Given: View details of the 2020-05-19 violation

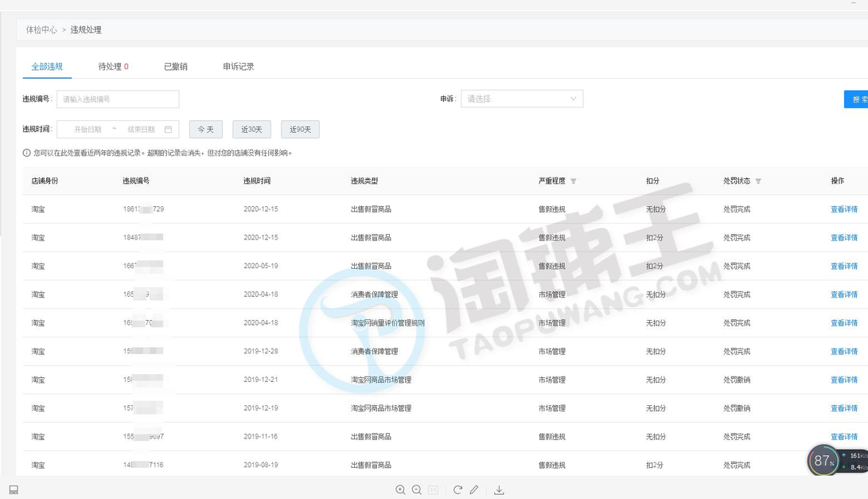Looking at the screenshot, I should point(843,266).
